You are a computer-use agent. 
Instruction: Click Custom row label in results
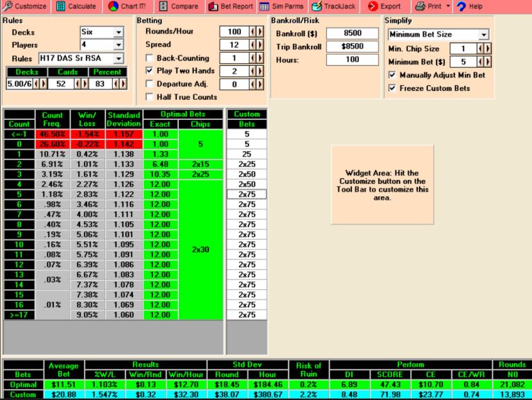(23, 394)
